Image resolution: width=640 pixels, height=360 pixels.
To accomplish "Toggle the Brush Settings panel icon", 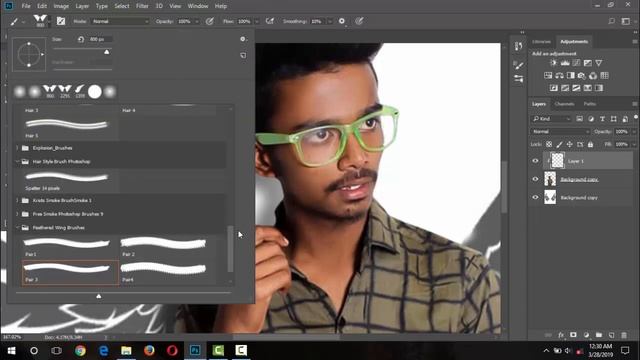I will (x=61, y=21).
